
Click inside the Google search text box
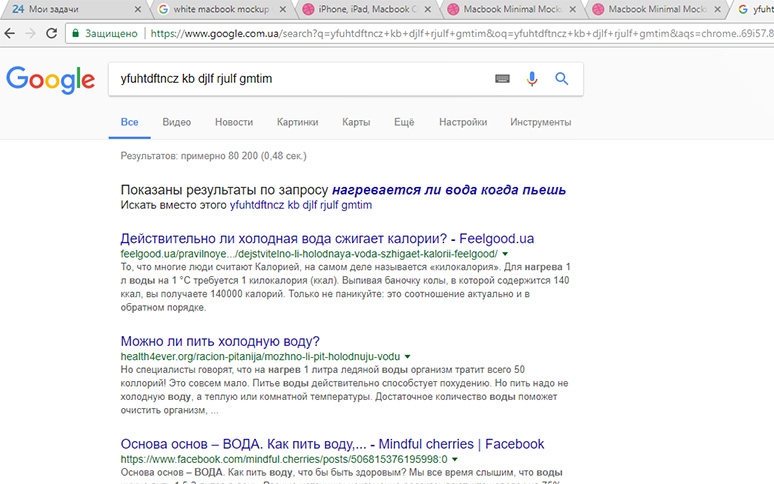(300, 79)
